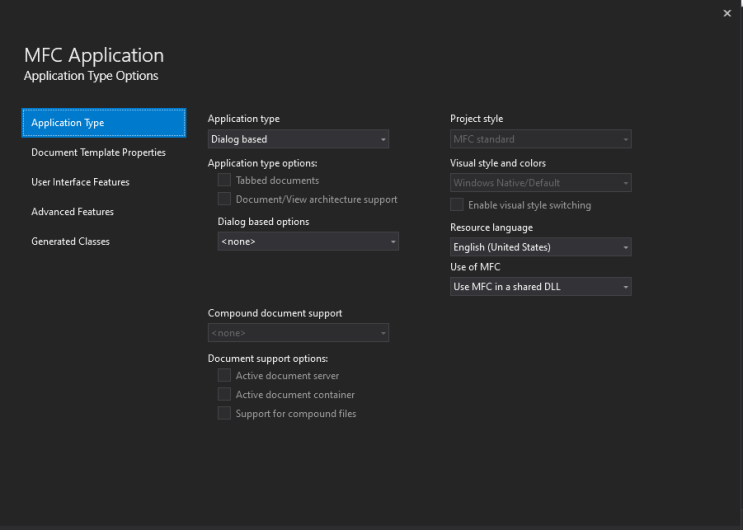Check Enable visual style switching
The height and width of the screenshot is (530, 743).
(457, 205)
